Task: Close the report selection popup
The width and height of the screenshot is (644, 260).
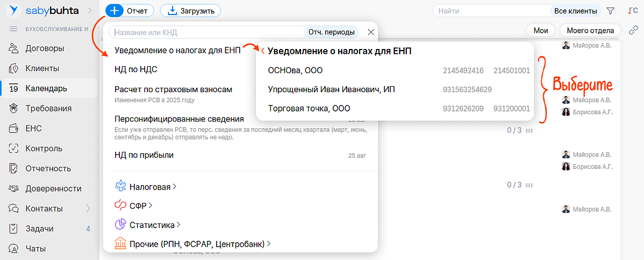Action: coord(370,32)
